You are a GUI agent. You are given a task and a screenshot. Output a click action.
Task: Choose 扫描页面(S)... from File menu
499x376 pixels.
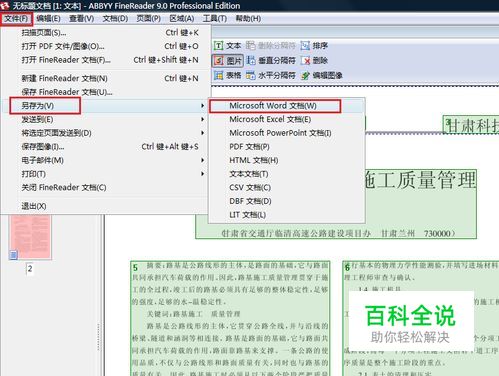(106, 33)
